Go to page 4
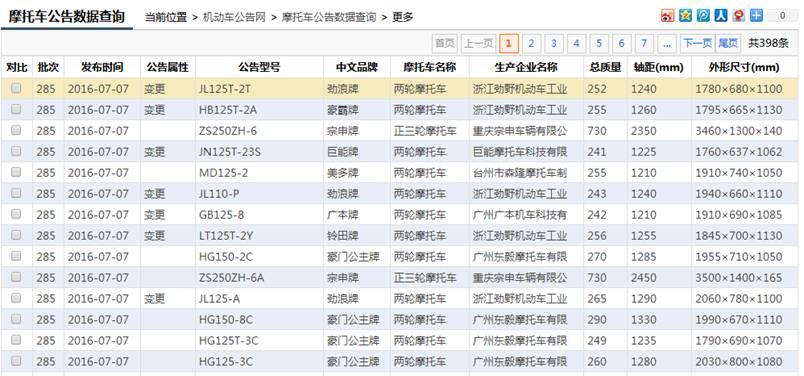The image size is (804, 376). 576,44
